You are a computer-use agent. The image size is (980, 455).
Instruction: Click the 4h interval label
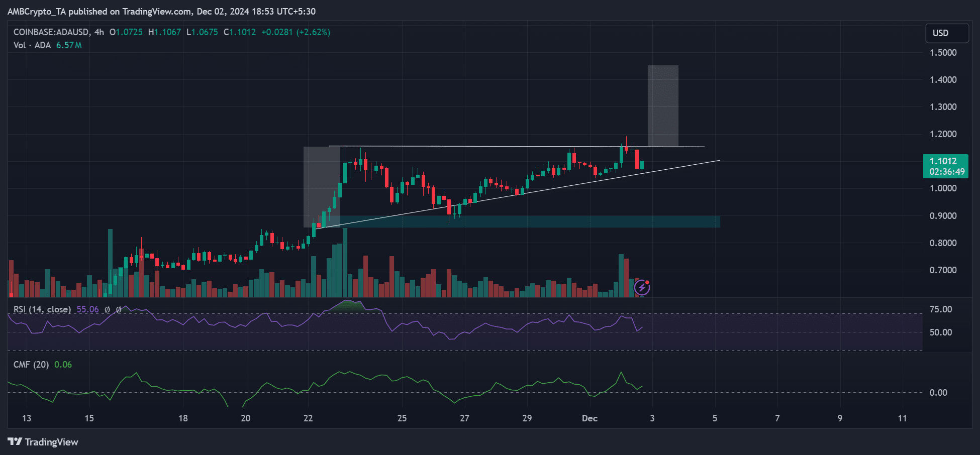99,32
